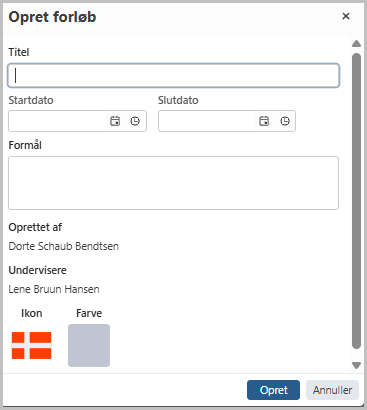Pick a color from the Farve swatch
The width and height of the screenshot is (367, 410).
(x=89, y=345)
